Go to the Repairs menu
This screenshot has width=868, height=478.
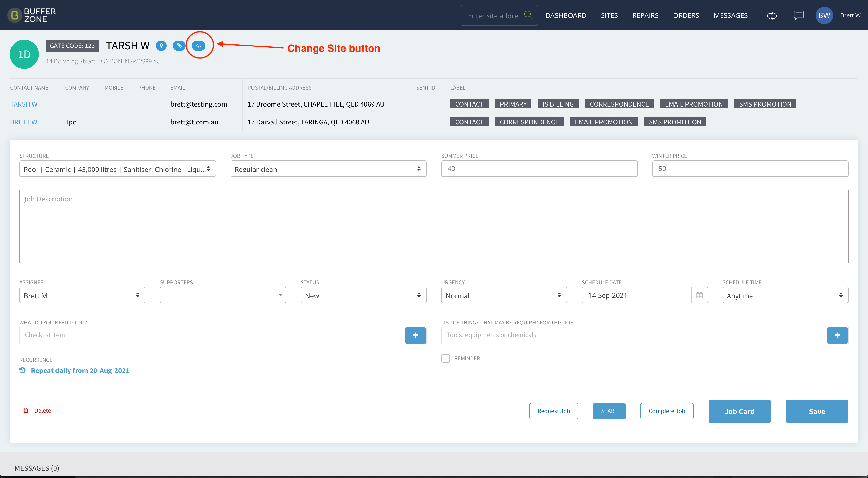[645, 15]
